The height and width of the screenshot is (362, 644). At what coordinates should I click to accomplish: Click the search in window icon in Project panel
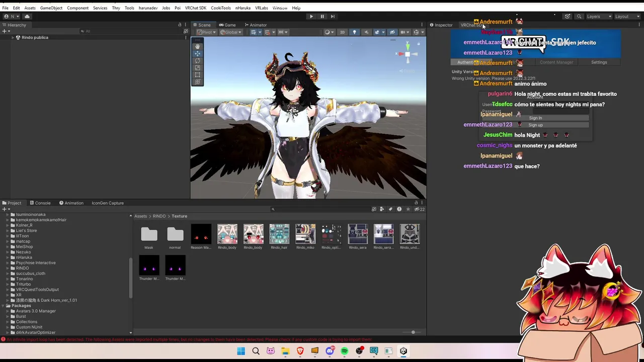tap(374, 209)
